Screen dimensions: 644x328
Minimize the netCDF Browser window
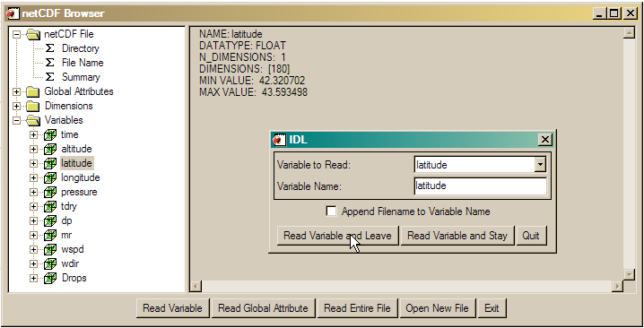click(x=600, y=13)
